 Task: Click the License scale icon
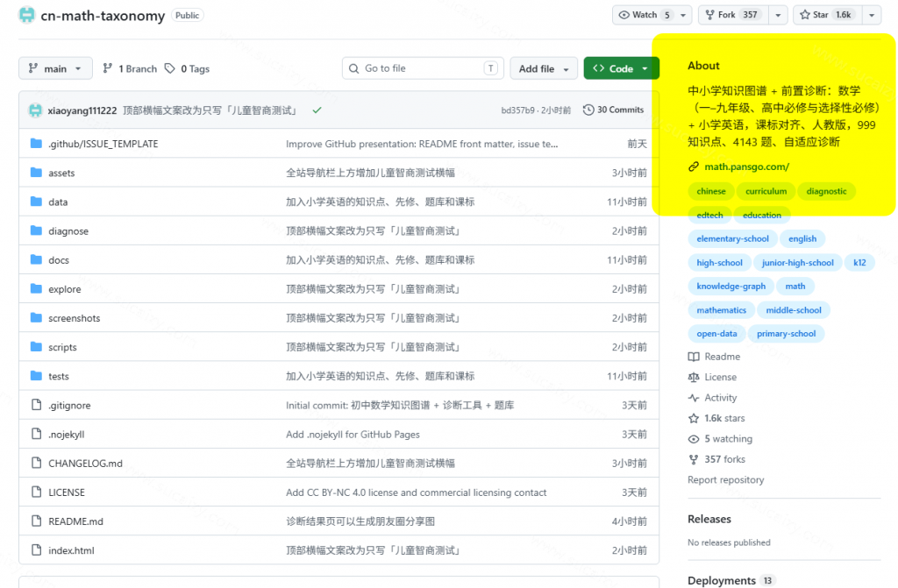click(694, 378)
